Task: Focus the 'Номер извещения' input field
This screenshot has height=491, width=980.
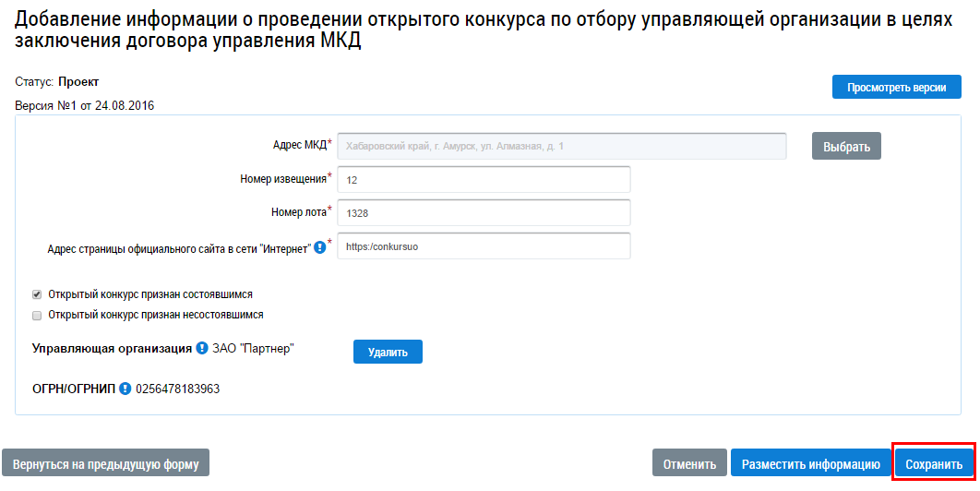Action: 484,180
